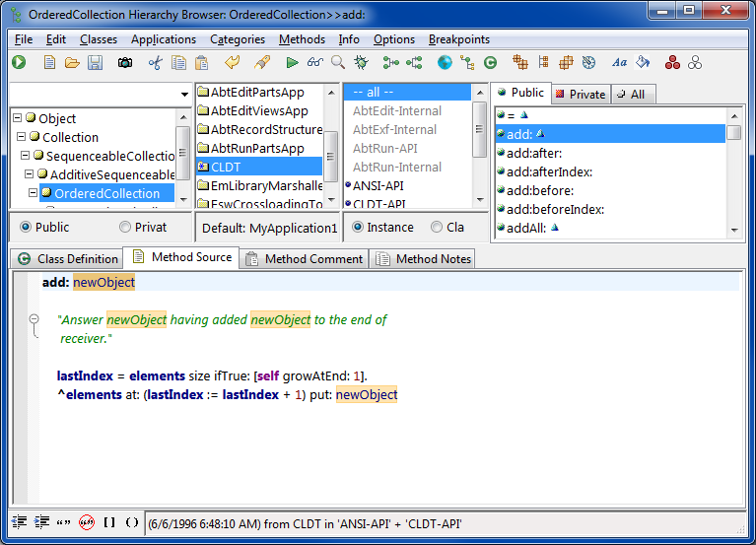Collapse the Object tree node
756x545 pixels.
(x=17, y=118)
